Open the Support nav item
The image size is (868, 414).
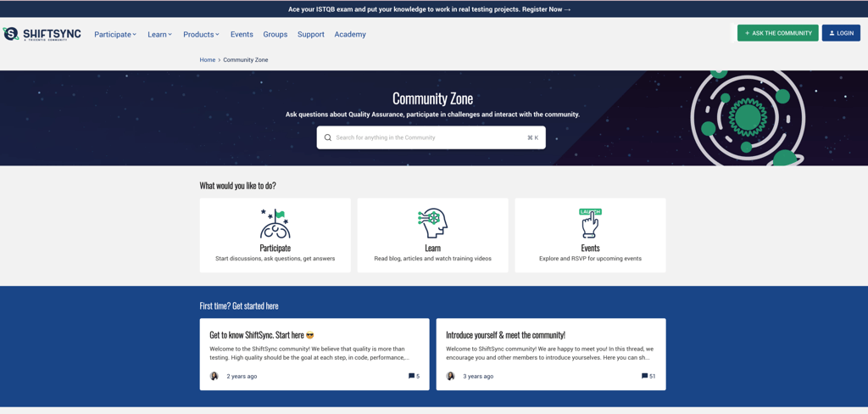click(x=311, y=35)
